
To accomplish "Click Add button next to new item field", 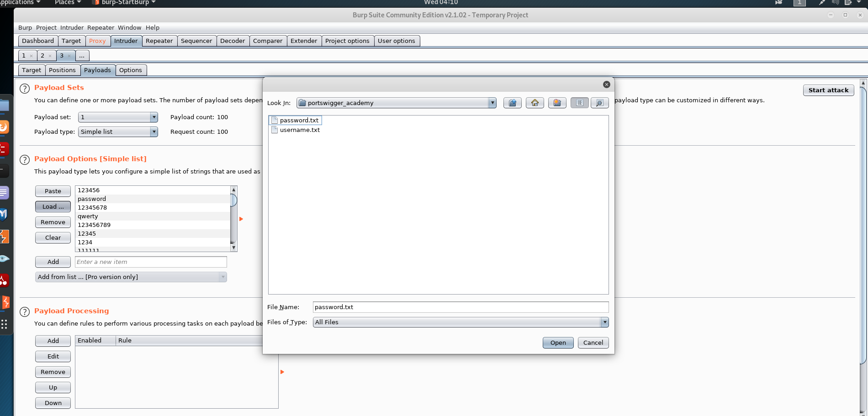I will [x=53, y=262].
